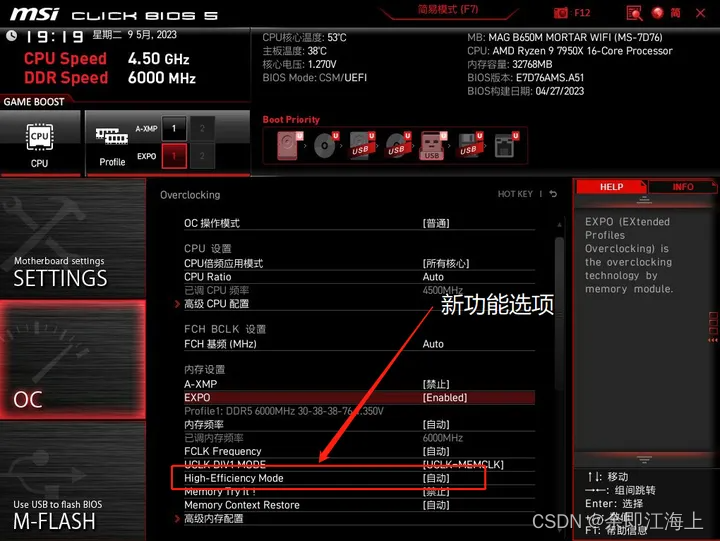Toggle EXPO profile 2
720x541 pixels.
(202, 156)
